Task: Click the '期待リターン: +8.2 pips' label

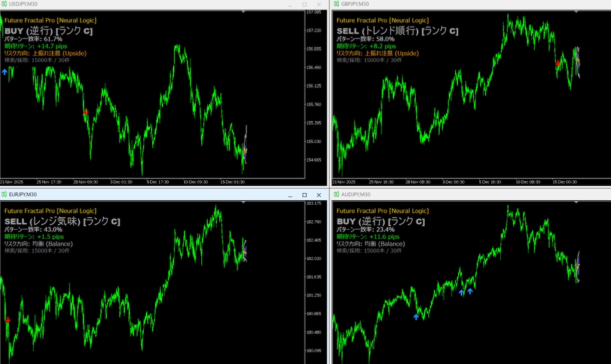Action: 366,46
